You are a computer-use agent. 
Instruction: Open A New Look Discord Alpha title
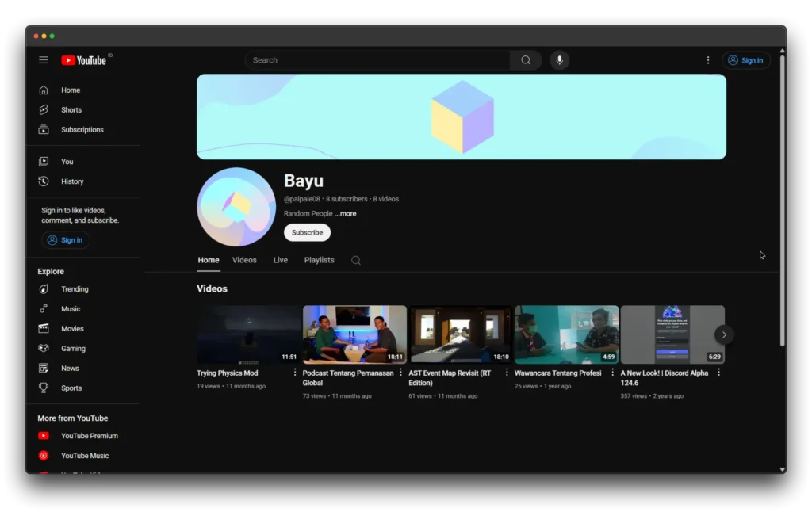point(664,378)
